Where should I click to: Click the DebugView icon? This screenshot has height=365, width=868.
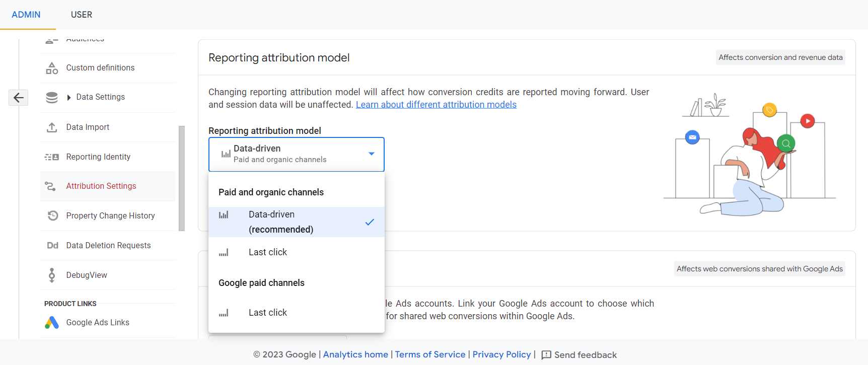point(52,275)
